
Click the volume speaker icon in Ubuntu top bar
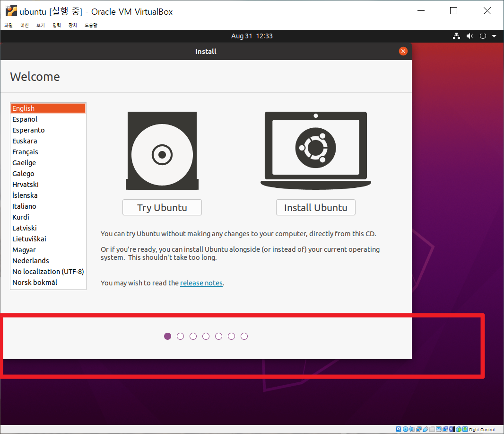click(x=470, y=36)
